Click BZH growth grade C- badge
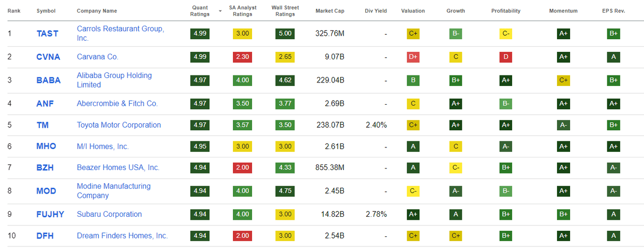The width and height of the screenshot is (644, 249). (456, 168)
